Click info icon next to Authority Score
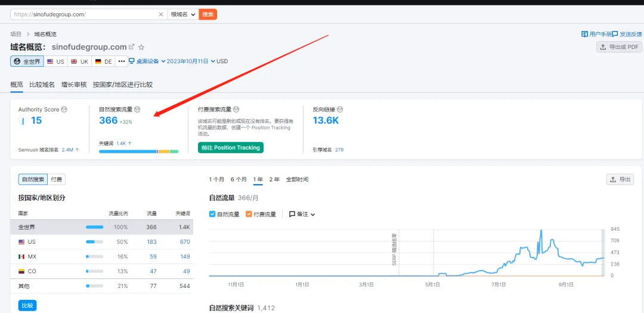The image size is (644, 313). [x=64, y=110]
